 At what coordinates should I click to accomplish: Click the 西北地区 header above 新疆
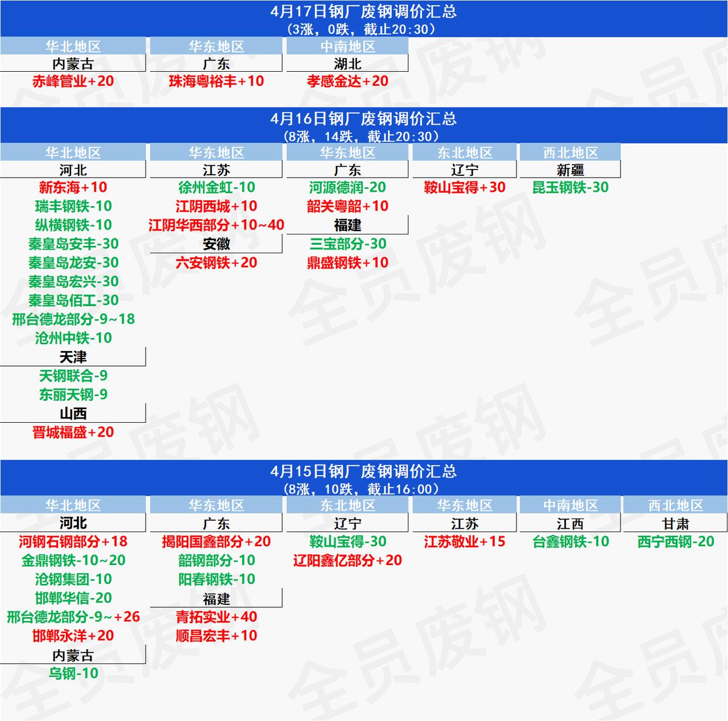570,153
